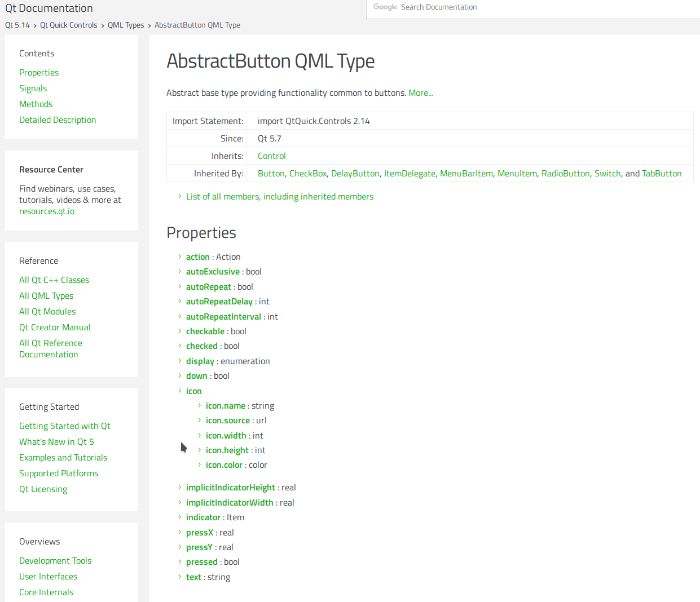Go to Qt Quick Controls breadcrumb
The height and width of the screenshot is (602, 700).
coord(69,25)
